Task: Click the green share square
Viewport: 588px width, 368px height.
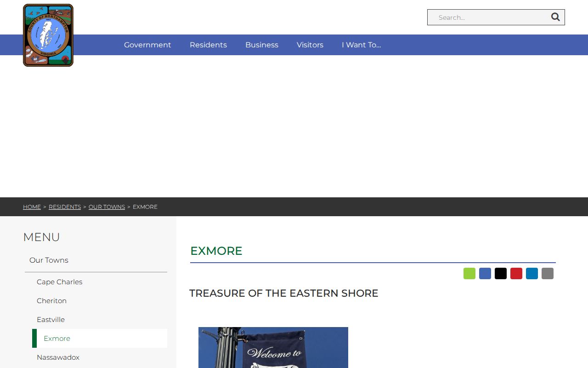Action: 469,273
